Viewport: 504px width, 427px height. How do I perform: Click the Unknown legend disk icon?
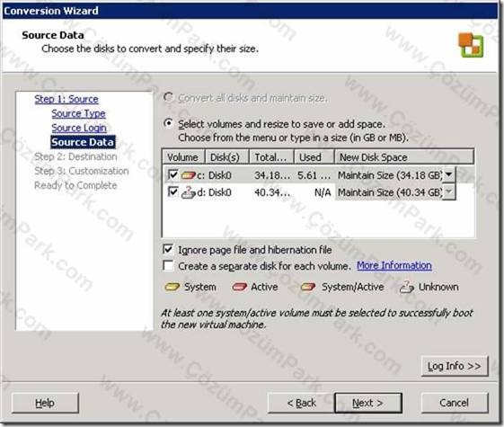coord(407,287)
